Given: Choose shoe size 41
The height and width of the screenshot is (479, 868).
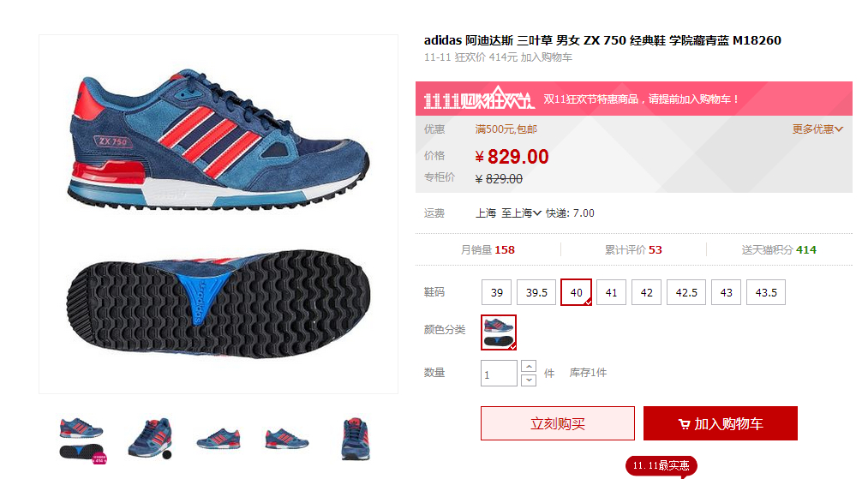Looking at the screenshot, I should 611,292.
